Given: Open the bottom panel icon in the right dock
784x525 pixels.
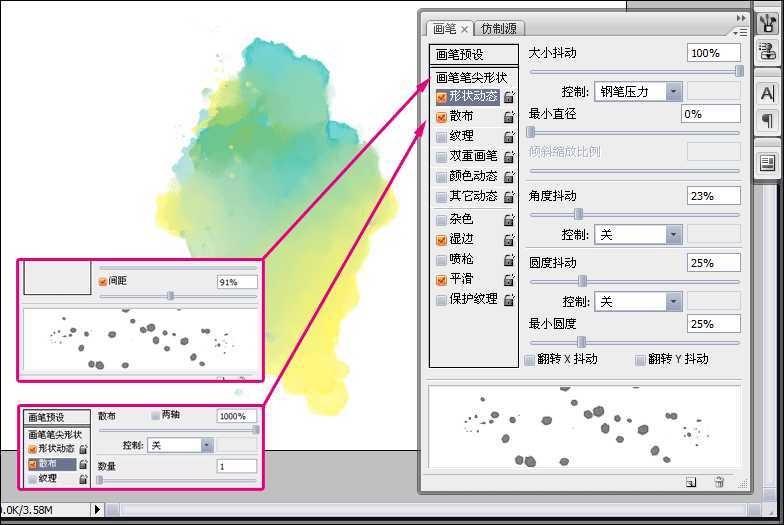Looking at the screenshot, I should coord(767,163).
